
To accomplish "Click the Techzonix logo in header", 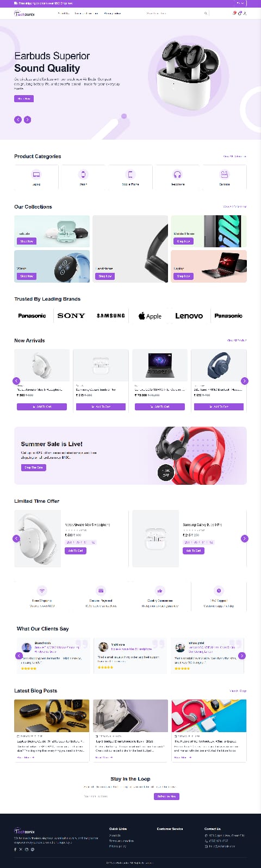I will (24, 14).
